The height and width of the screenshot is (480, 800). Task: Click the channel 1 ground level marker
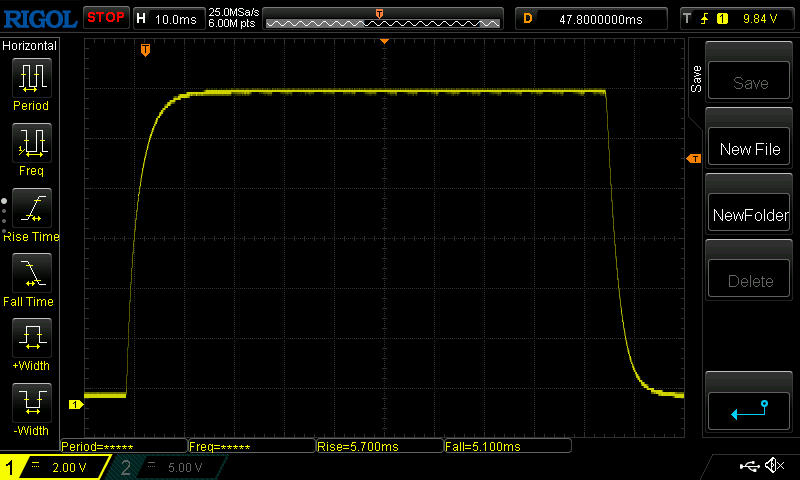pos(76,405)
